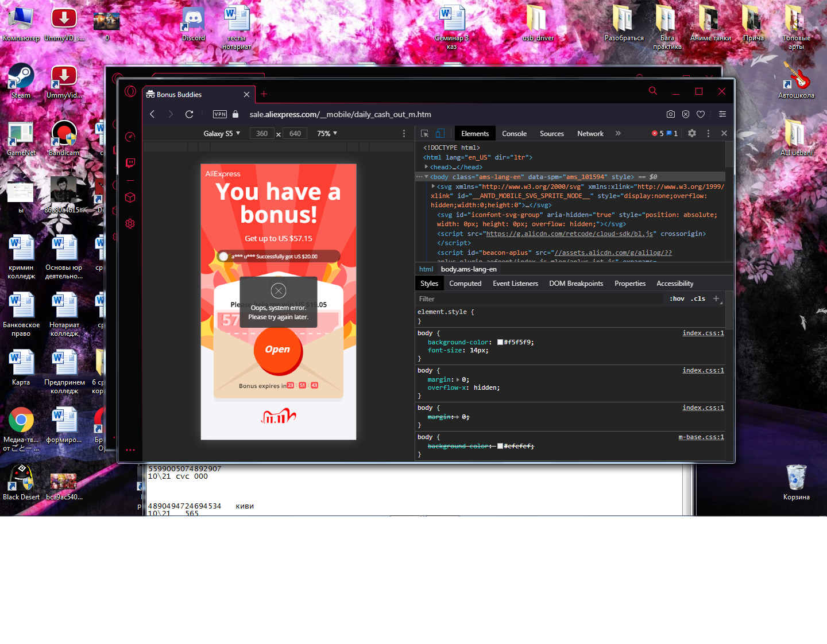Open the Extensions cube icon in sidebar
The height and width of the screenshot is (644, 827).
point(130,197)
